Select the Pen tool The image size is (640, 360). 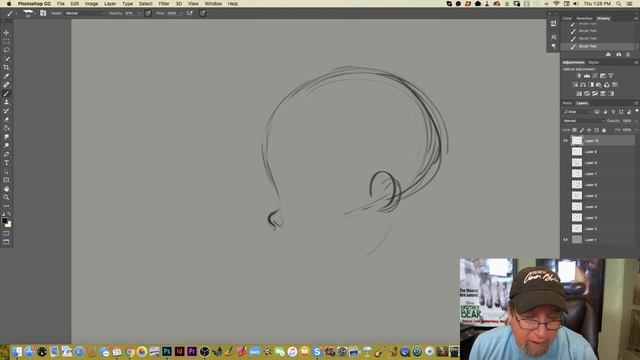tap(6, 154)
